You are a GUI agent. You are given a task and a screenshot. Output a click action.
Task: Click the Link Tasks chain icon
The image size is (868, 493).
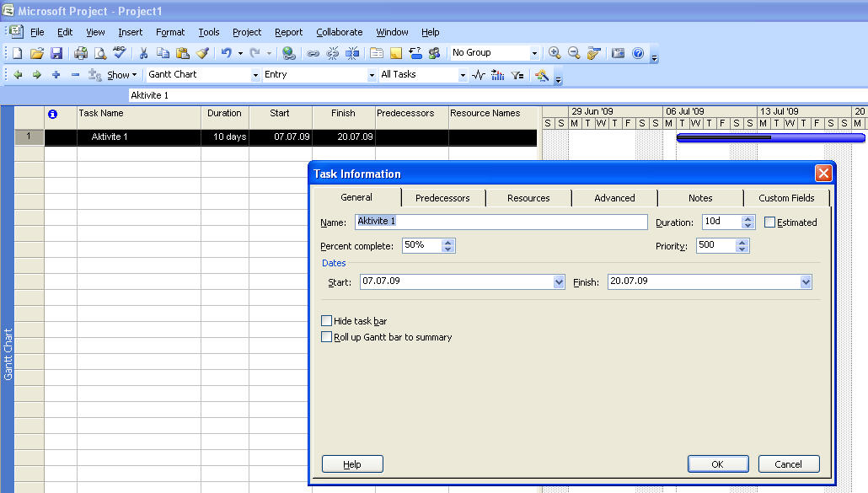click(x=313, y=53)
